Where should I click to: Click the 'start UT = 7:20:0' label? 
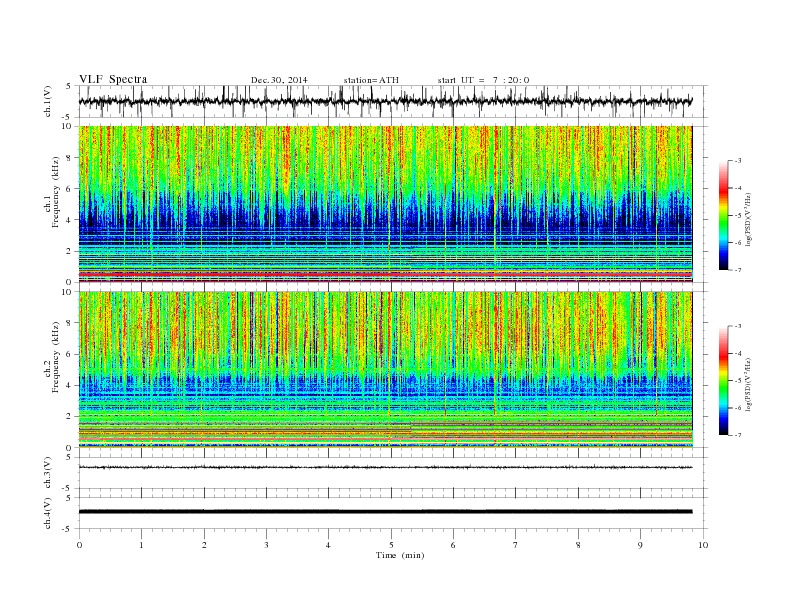tap(483, 80)
